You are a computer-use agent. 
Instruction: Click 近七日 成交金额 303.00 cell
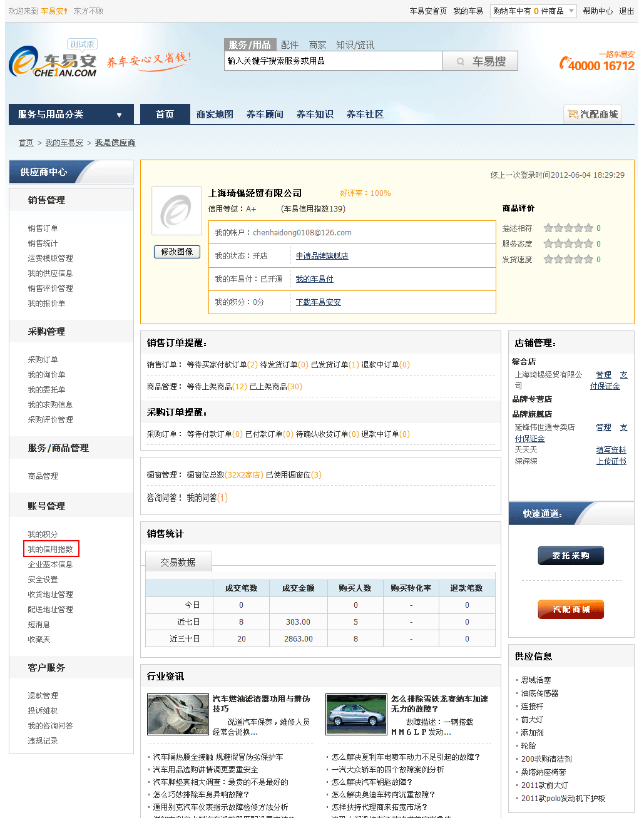[298, 622]
